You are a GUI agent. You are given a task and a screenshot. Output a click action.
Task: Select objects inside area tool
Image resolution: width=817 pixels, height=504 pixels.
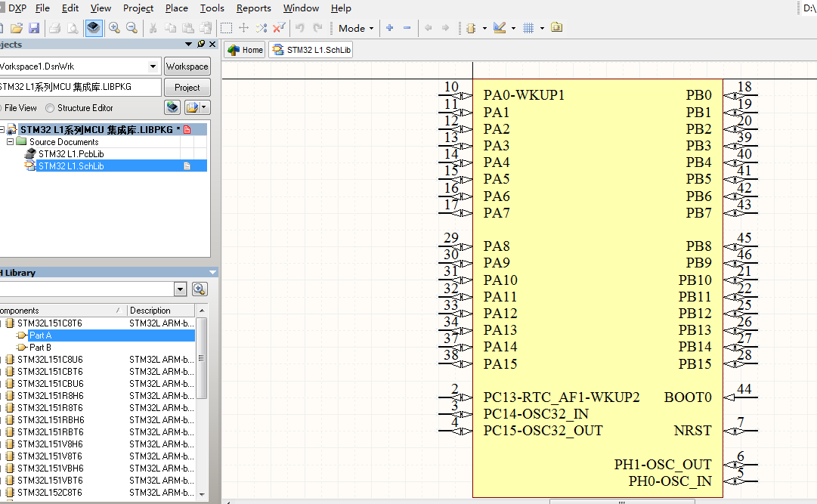226,28
